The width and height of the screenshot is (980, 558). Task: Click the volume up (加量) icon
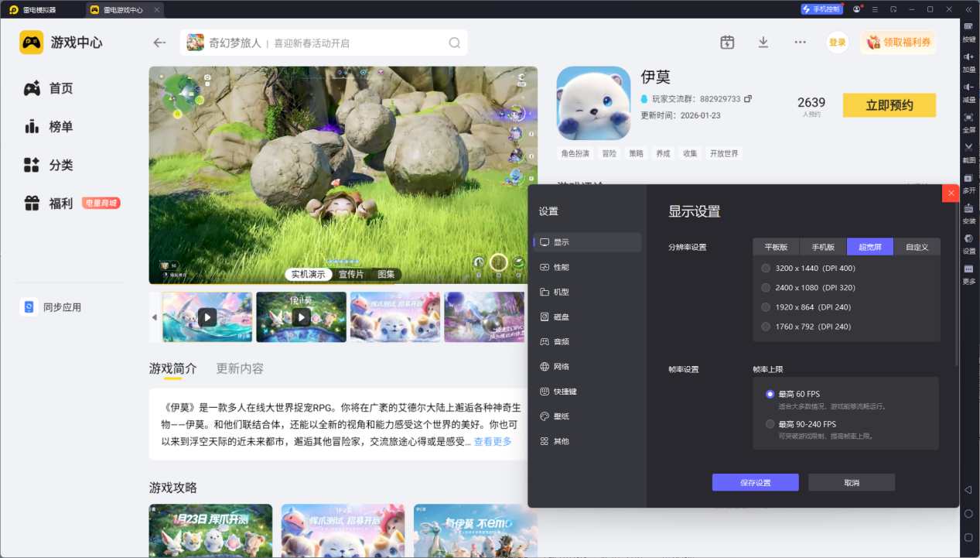click(968, 61)
